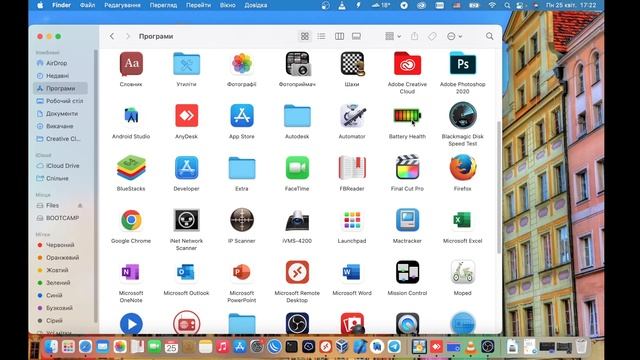Select the Microsoft Outlook icon
This screenshot has width=640, height=360.
[187, 272]
